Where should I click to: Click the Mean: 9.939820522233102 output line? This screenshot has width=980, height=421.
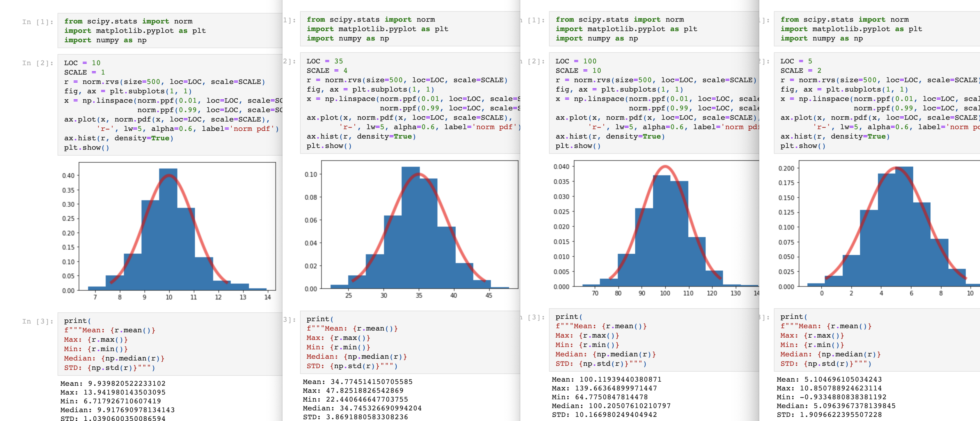113,383
